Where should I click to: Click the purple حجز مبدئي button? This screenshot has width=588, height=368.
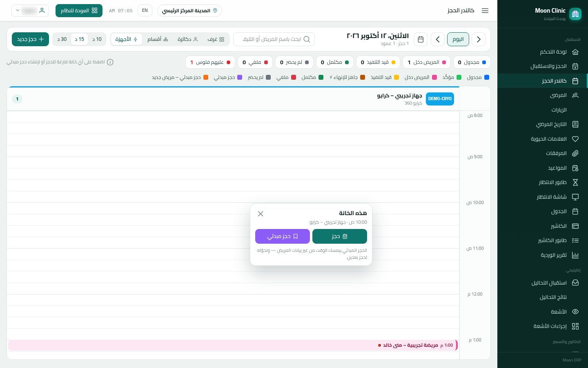(x=283, y=236)
